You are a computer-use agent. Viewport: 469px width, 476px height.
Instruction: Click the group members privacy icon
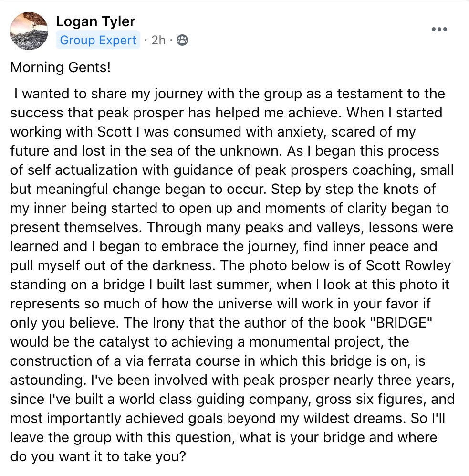(x=182, y=41)
